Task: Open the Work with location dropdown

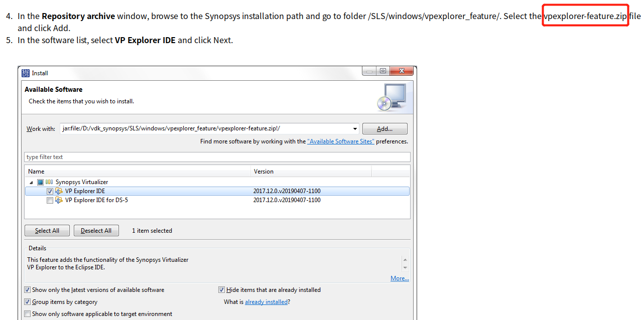Action: [355, 128]
